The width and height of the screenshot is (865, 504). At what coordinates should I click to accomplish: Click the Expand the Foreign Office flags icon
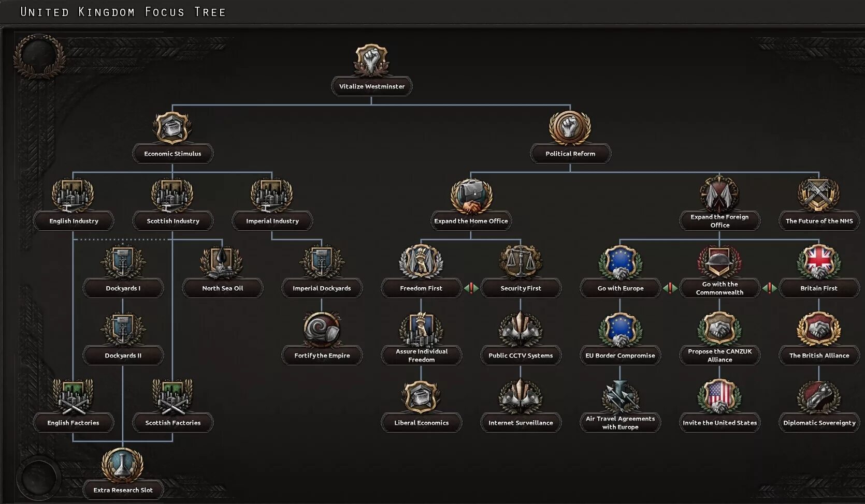(x=719, y=194)
